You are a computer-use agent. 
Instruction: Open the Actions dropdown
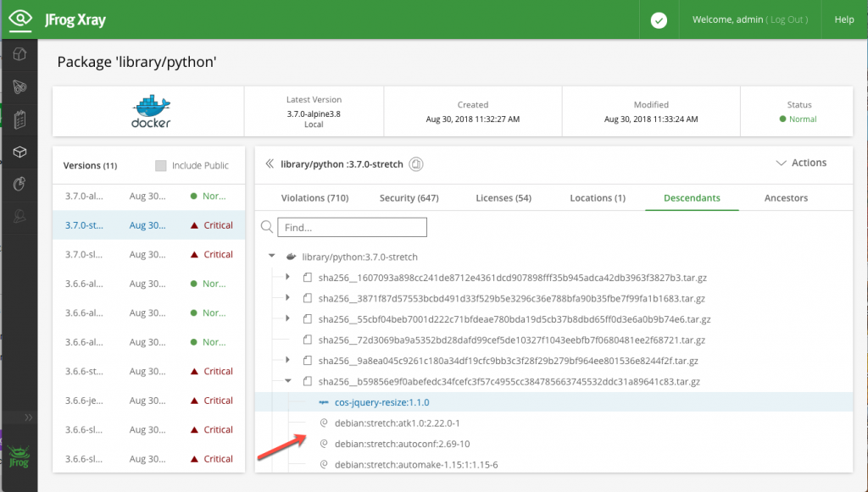tap(801, 163)
